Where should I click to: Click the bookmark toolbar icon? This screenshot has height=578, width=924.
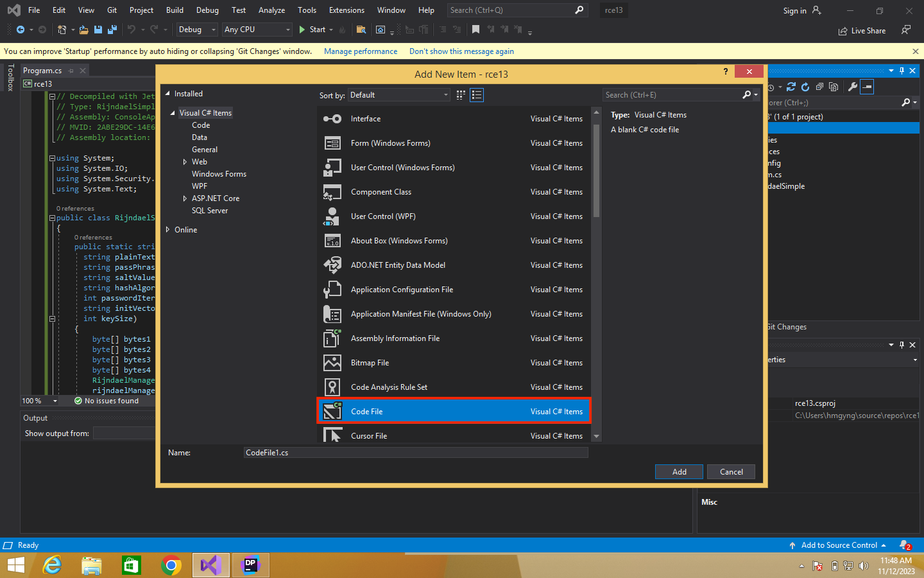475,30
